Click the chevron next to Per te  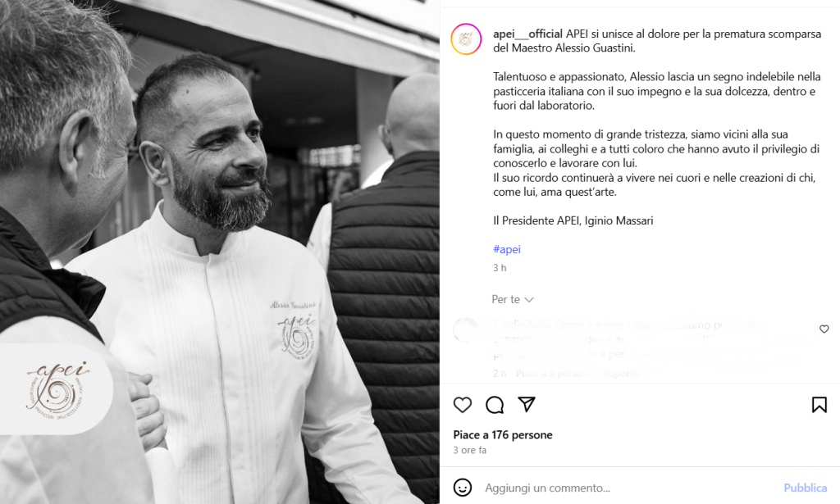click(529, 300)
